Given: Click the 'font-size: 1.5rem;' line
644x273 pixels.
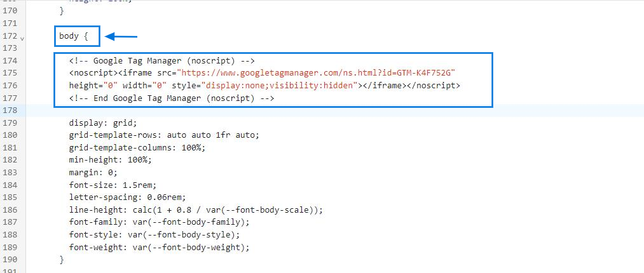Looking at the screenshot, I should point(113,185).
